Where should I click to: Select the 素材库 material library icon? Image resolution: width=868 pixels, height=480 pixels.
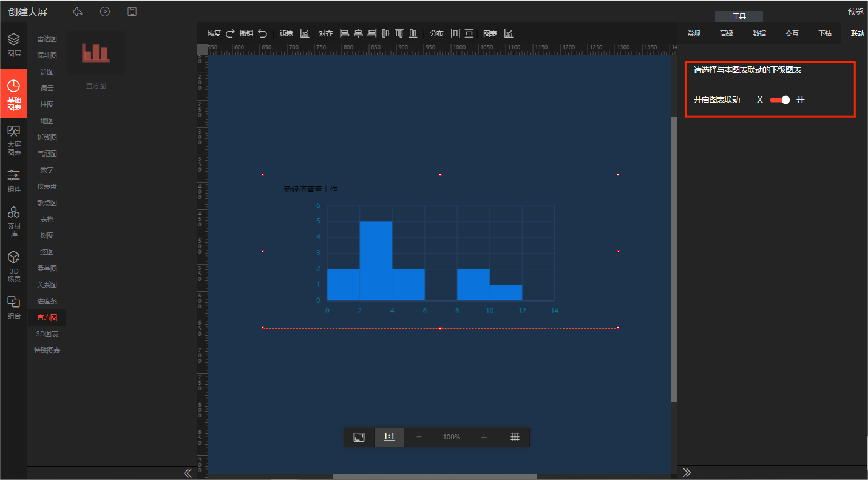[x=13, y=221]
